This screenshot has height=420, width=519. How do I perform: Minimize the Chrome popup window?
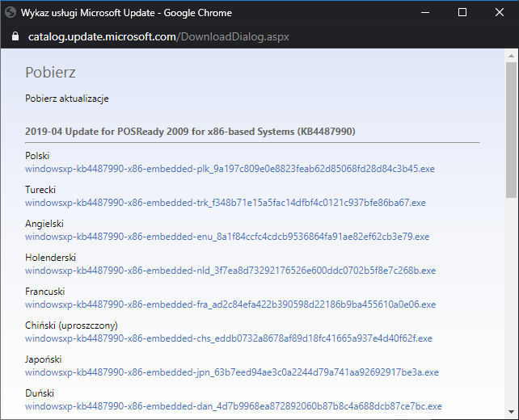425,13
